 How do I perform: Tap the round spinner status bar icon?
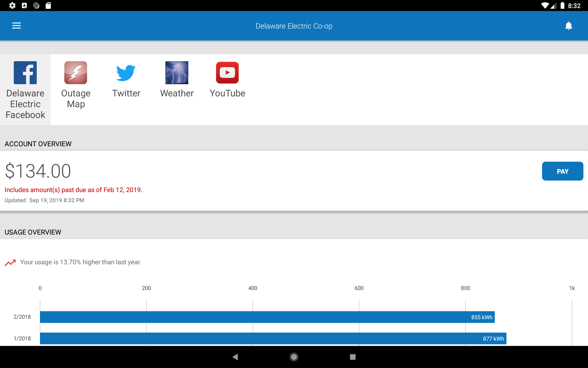coord(36,6)
